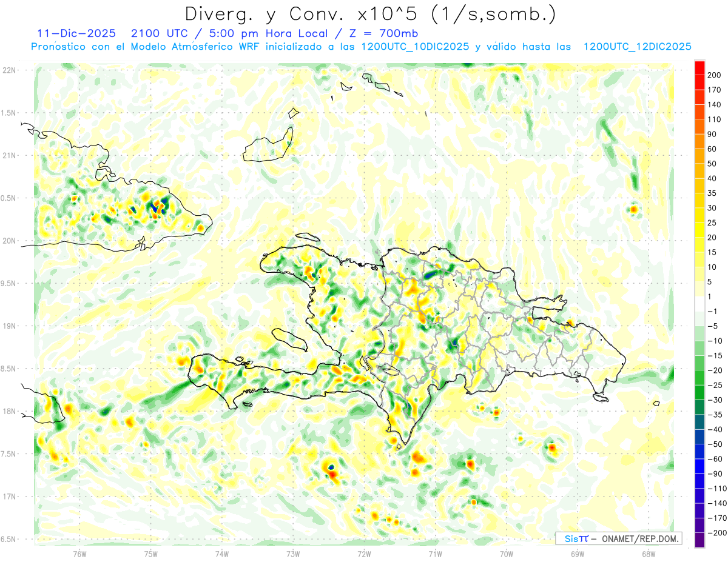
Task: Pick the white colorbar segment between 1 and -1
Action: tap(700, 304)
